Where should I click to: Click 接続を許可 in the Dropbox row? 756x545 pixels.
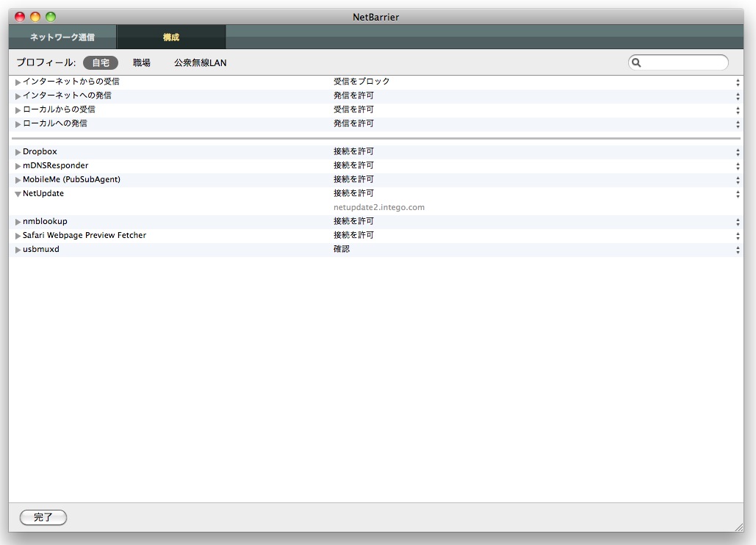pyautogui.click(x=353, y=151)
